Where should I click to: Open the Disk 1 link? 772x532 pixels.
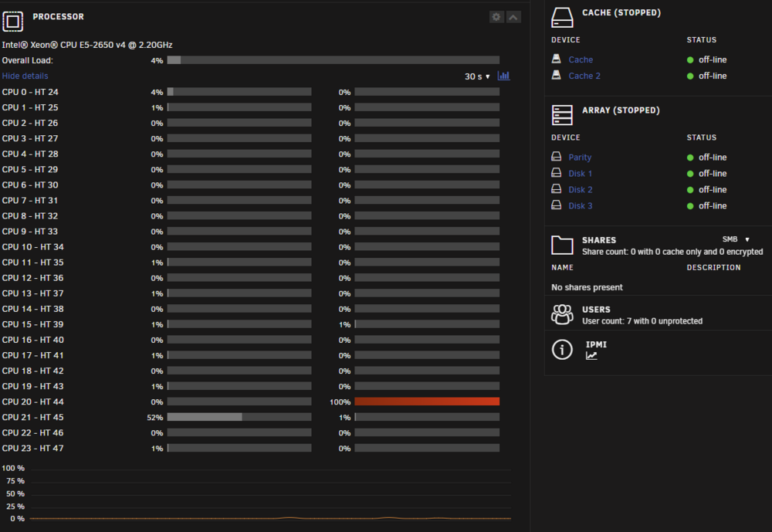(581, 174)
